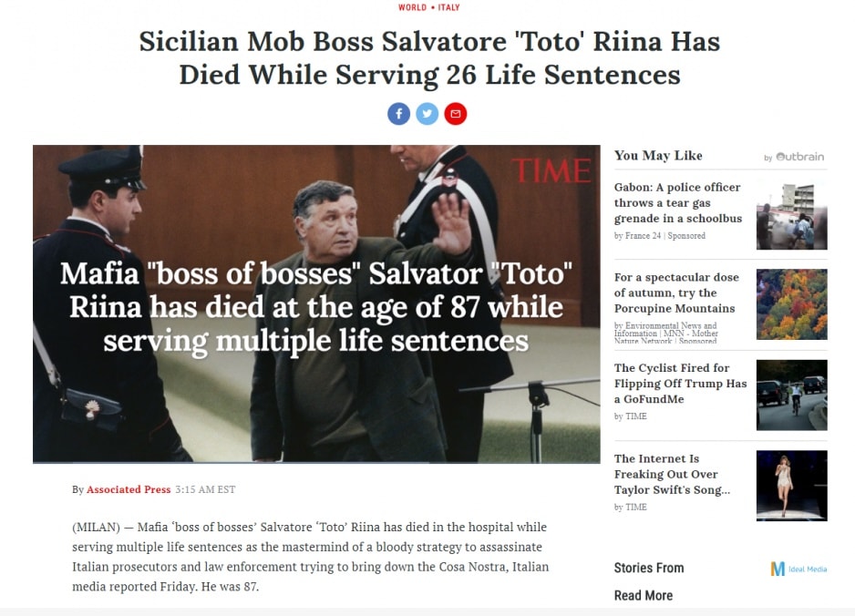Open Taylor Swift's Song story link

pyautogui.click(x=672, y=474)
